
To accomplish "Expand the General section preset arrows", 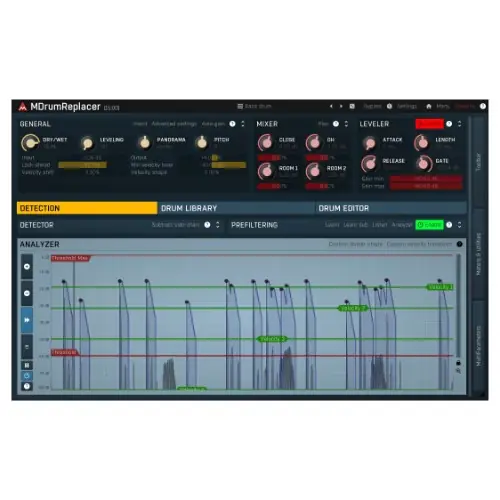I will 243,124.
